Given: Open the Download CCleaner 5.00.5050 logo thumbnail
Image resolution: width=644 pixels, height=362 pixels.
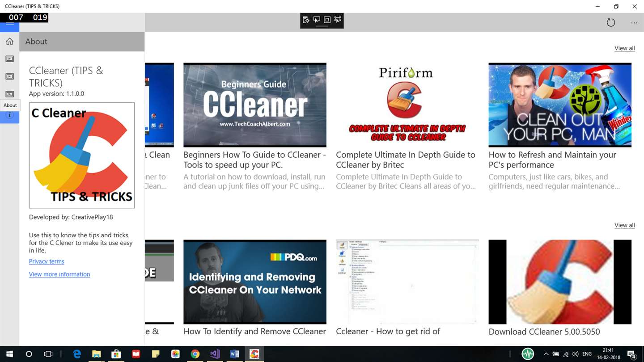Looking at the screenshot, I should pos(560,282).
